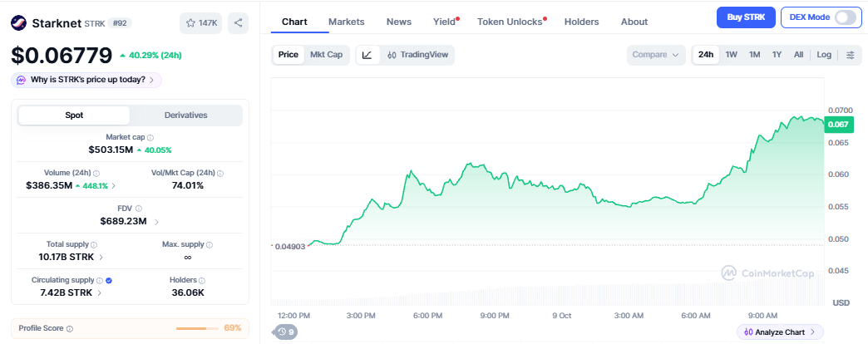Screen dimensions: 868x344
Task: Expand Circulating supply 7.42B STRK chevron
Action: (x=100, y=292)
